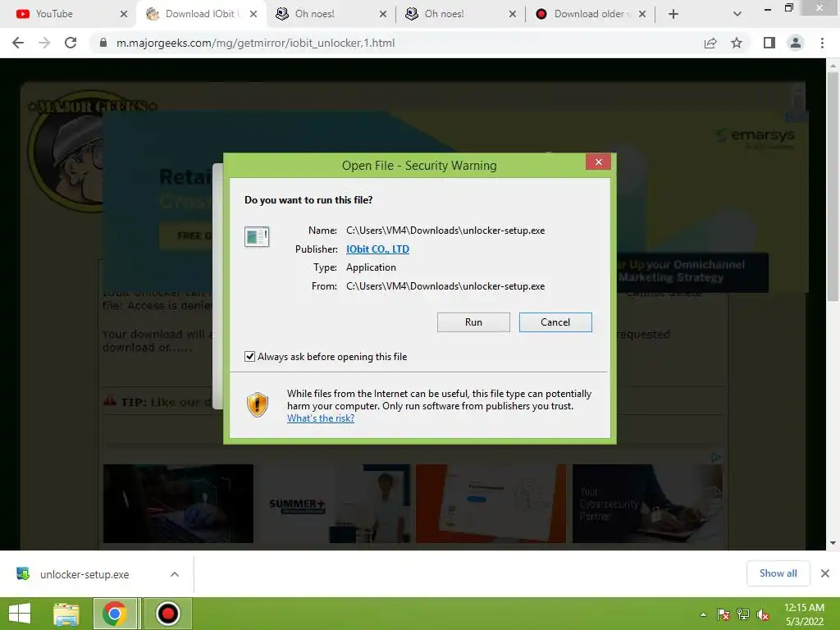Click the scrollbar up arrow

[833, 66]
